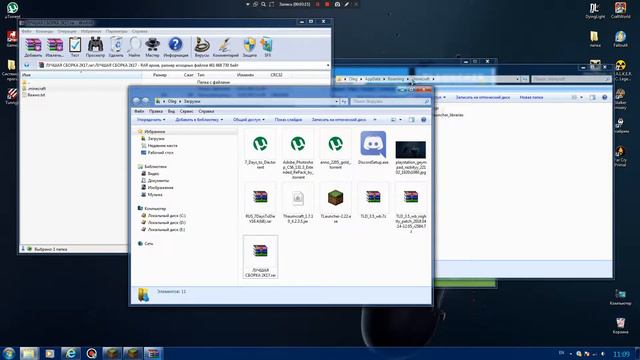Viewport: 640px width, 360px height.
Task: Open Локальный диск (D:) in navigation pane
Action: pyautogui.click(x=167, y=222)
